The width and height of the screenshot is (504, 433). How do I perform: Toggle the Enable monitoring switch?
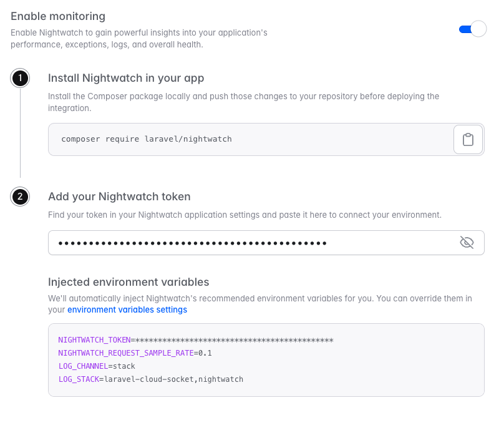click(473, 29)
